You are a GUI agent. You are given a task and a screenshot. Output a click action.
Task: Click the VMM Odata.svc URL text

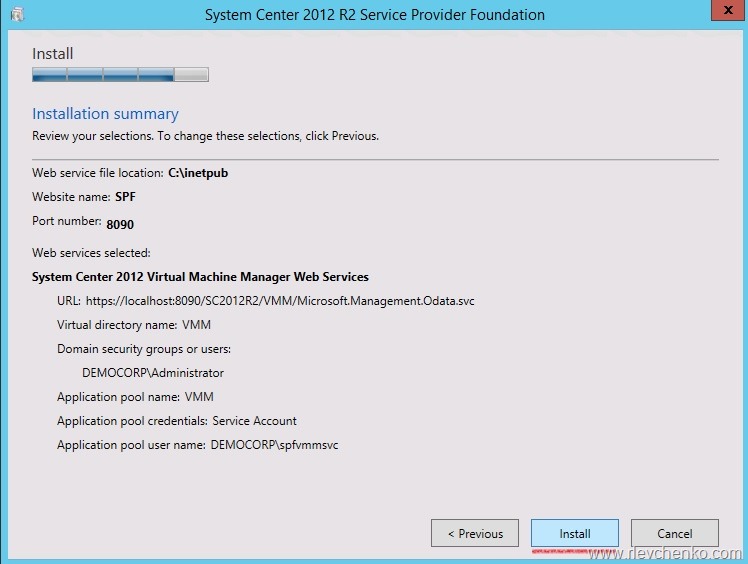280,301
